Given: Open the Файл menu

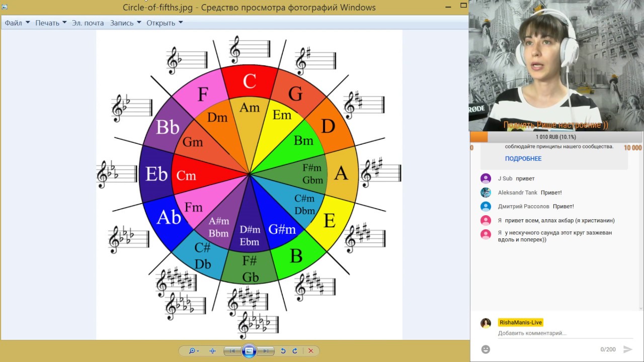Looking at the screenshot, I should 17,23.
